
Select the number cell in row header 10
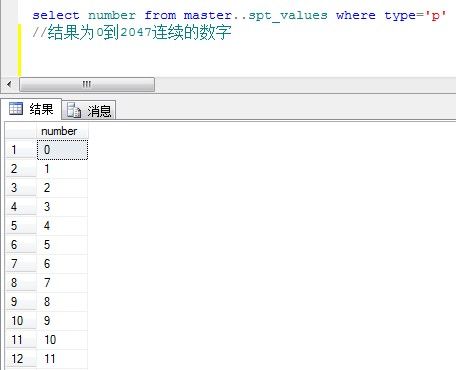tap(62, 321)
